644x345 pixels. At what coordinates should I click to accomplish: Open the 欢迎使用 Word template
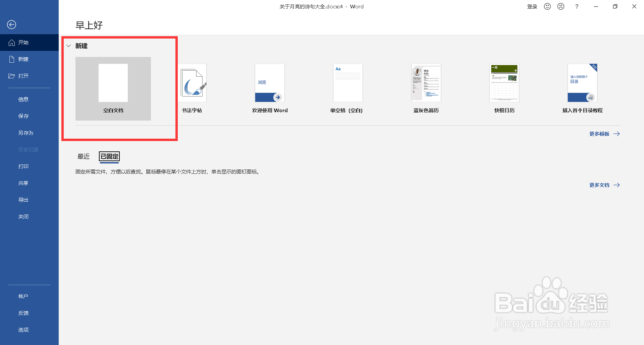coord(270,89)
